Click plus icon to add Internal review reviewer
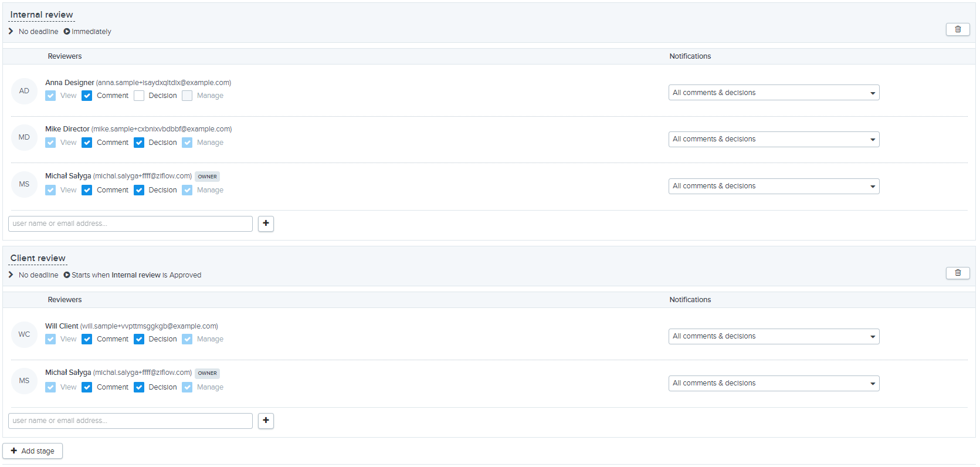The width and height of the screenshot is (980, 467). (x=266, y=224)
